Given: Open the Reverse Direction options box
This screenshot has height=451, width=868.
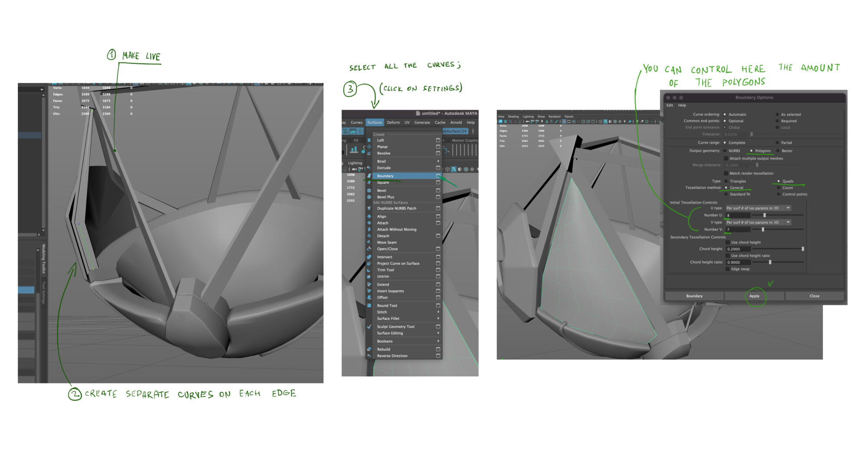Looking at the screenshot, I should pos(438,356).
